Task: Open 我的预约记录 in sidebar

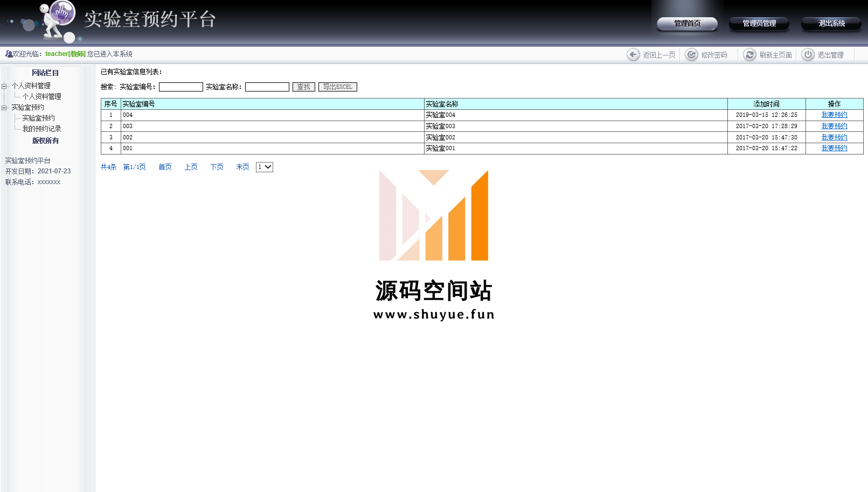Action: click(x=41, y=129)
